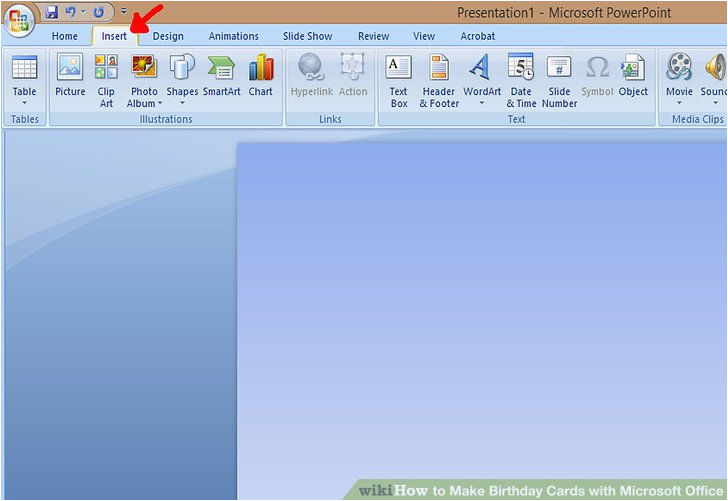Repeat the action using the redo icon
The width and height of the screenshot is (728, 501).
(98, 12)
